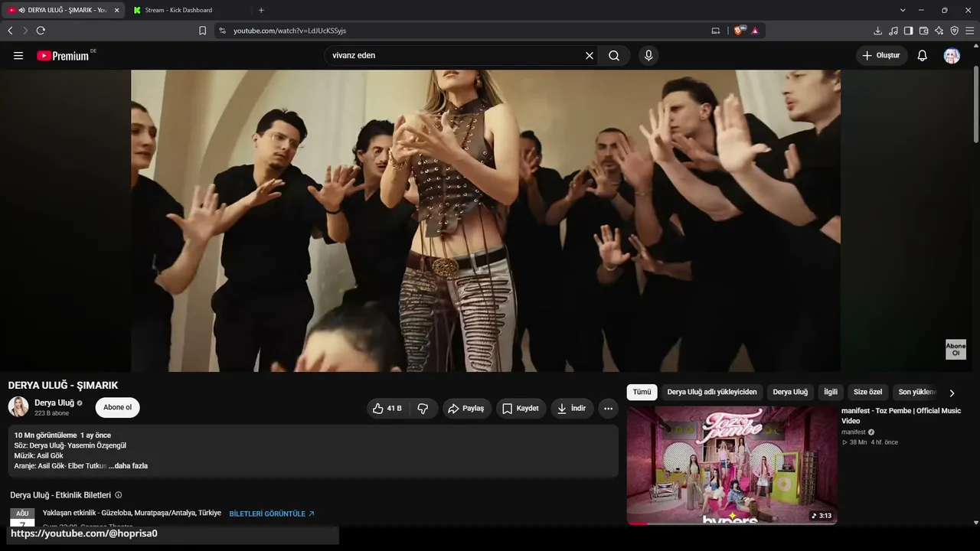Open browser downloads panel

coord(877,31)
